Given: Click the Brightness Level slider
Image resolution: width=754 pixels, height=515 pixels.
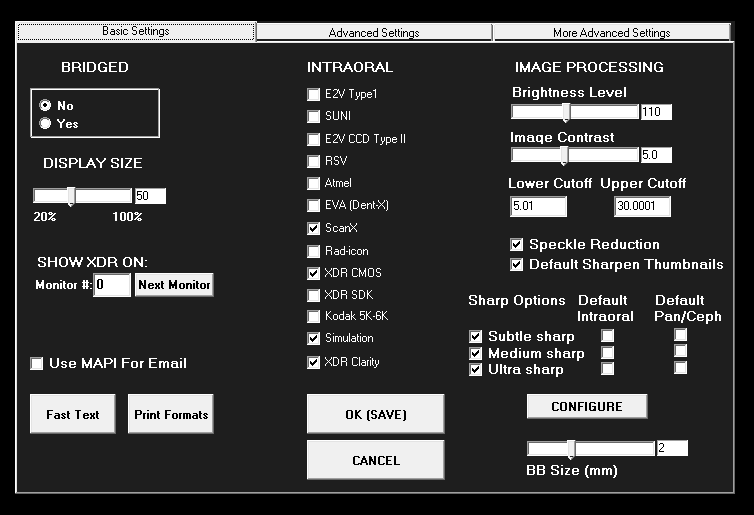Looking at the screenshot, I should (x=574, y=112).
